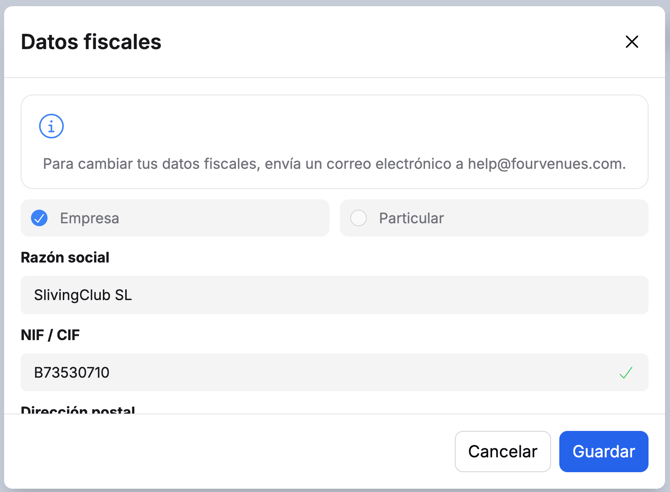Click the info message about changing datos fiscales
Screen dimensions: 670x492
(334, 164)
